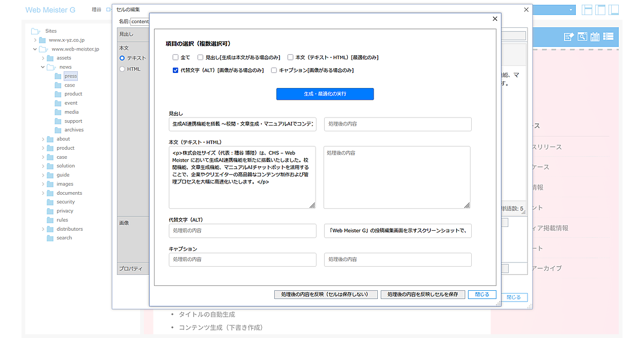The width and height of the screenshot is (644, 338).
Task: Click the list view icon in blue toolbar
Action: coord(608,36)
